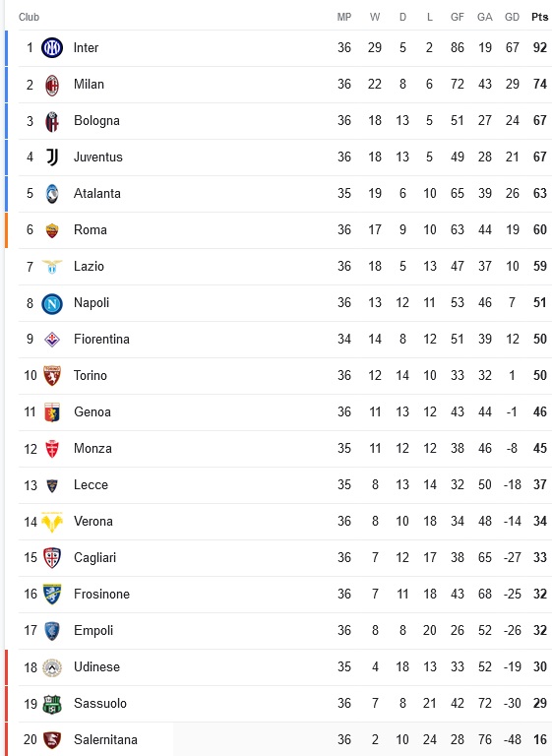Click the Roma crest icon
The image size is (552, 756).
pyautogui.click(x=52, y=230)
